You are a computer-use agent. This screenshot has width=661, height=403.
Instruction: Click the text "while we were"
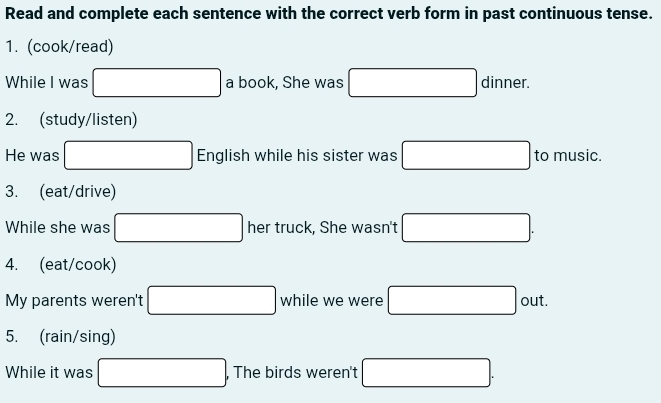pos(332,300)
